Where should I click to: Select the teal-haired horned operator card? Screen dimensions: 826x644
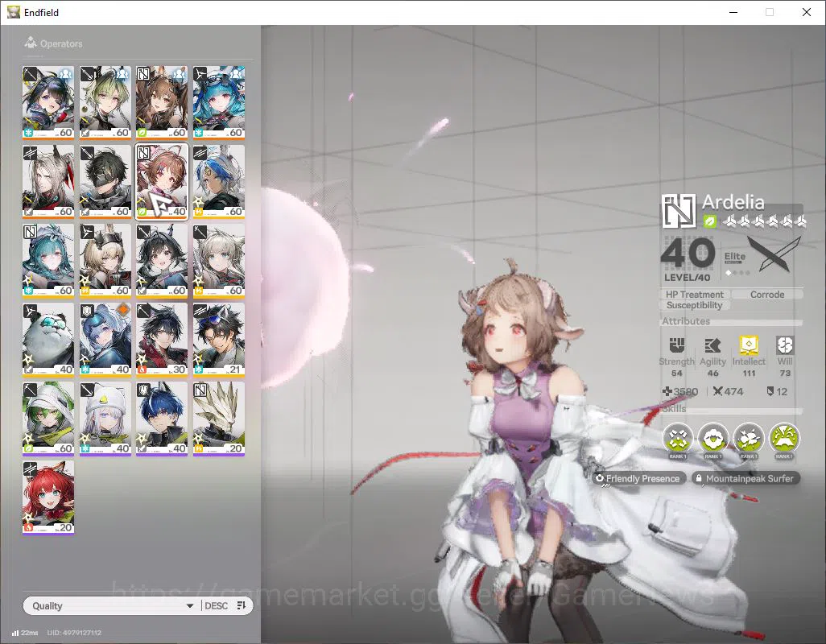tap(48, 261)
